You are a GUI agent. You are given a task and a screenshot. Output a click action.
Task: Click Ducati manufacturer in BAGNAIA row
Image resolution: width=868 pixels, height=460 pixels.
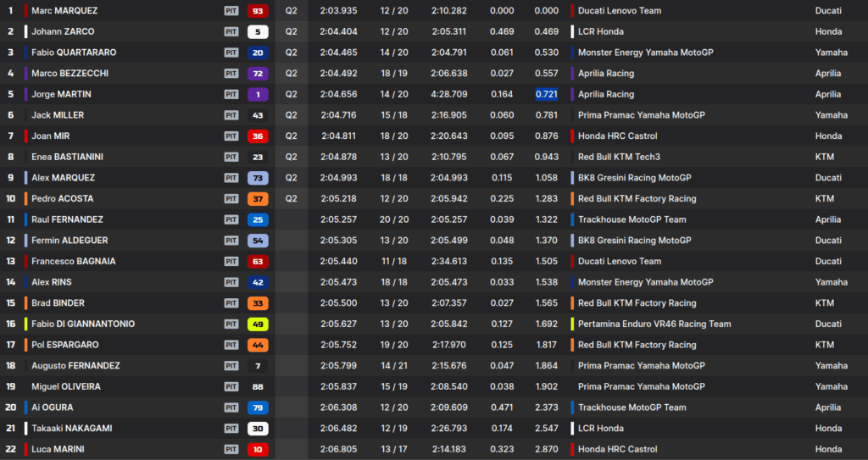tap(828, 261)
